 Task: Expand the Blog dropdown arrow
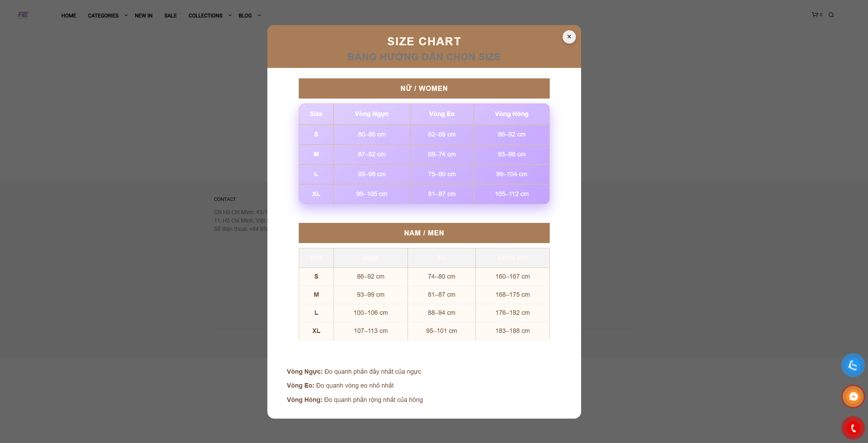click(x=259, y=15)
